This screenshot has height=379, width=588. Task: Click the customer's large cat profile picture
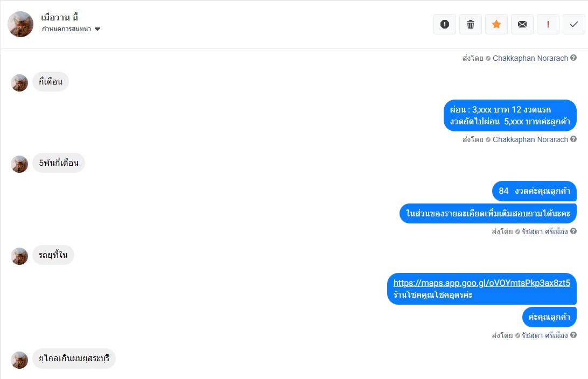click(20, 24)
